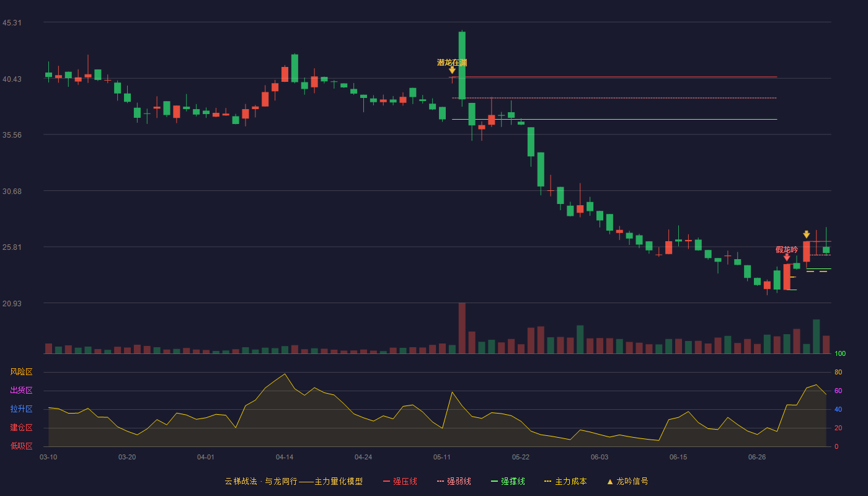Click the 06-26 date label

tap(757, 457)
